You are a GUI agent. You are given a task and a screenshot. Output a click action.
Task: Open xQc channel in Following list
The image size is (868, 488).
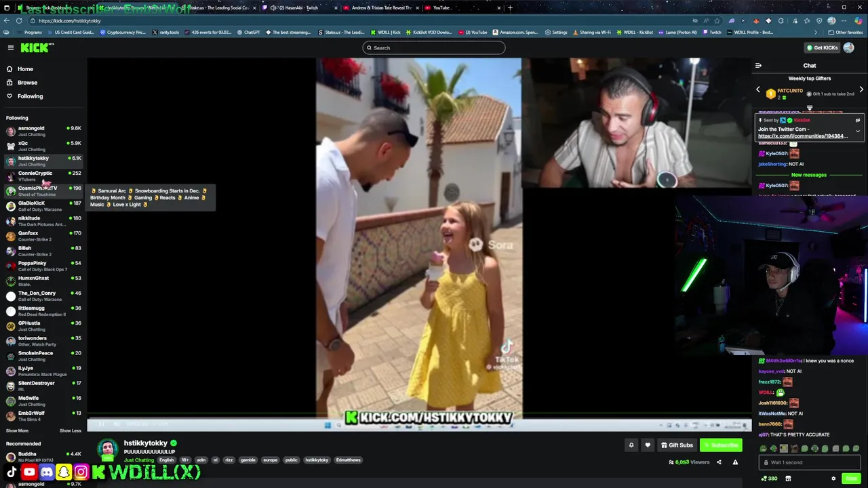43,146
